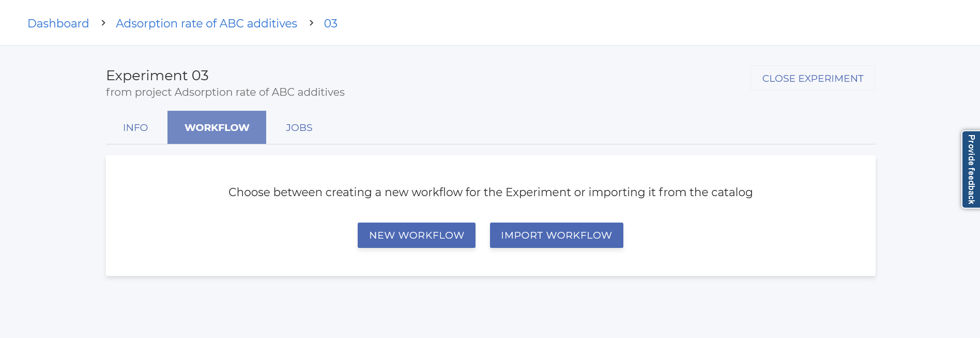Open the JOBS tab
Screen dimensions: 980x338
299,127
